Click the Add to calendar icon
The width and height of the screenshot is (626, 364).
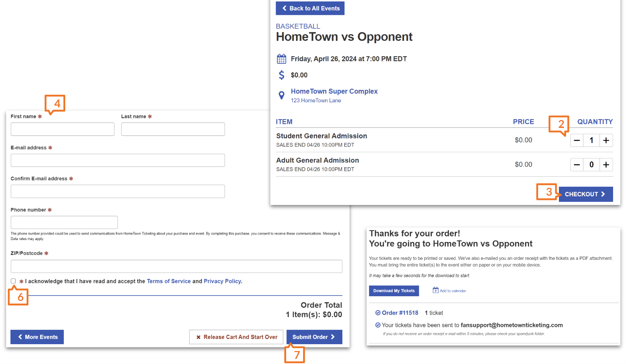pos(435,290)
